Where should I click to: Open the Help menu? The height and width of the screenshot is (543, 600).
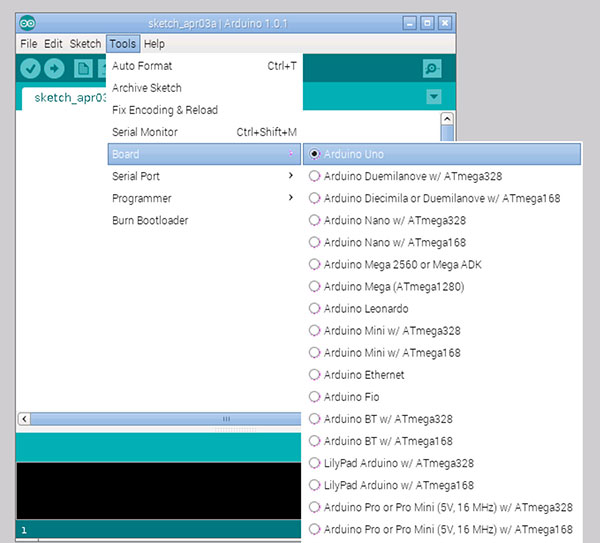click(154, 44)
